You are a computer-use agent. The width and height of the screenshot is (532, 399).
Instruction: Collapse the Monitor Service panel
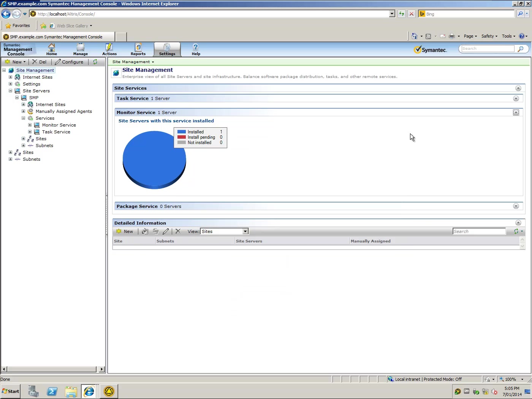point(516,112)
